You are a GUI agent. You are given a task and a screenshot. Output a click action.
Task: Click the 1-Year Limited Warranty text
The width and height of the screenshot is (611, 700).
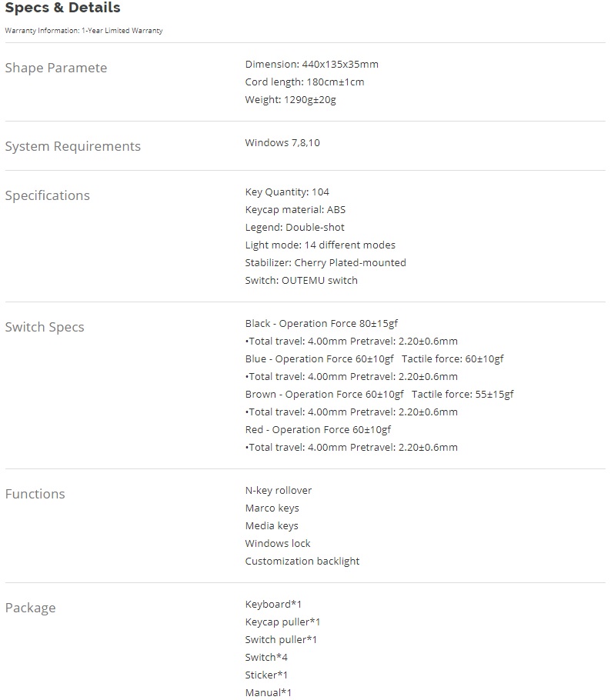pos(83,31)
